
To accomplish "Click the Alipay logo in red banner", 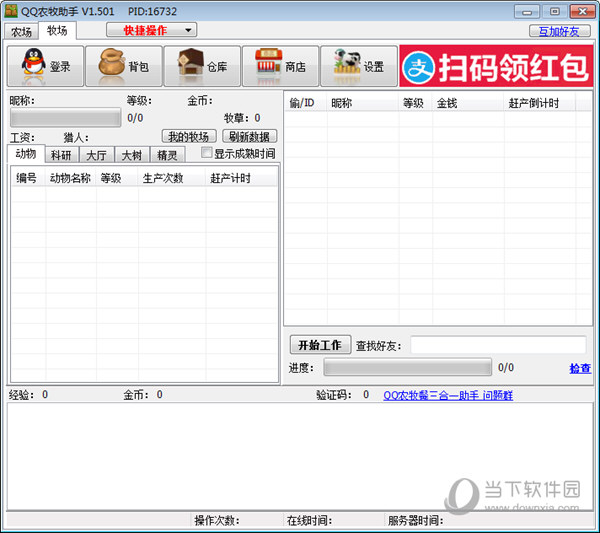I will coord(418,68).
